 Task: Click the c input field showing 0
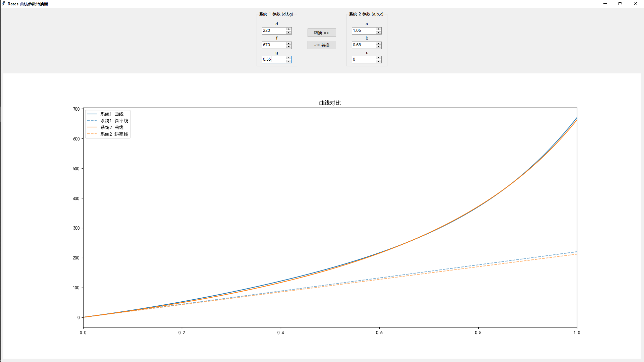point(364,59)
